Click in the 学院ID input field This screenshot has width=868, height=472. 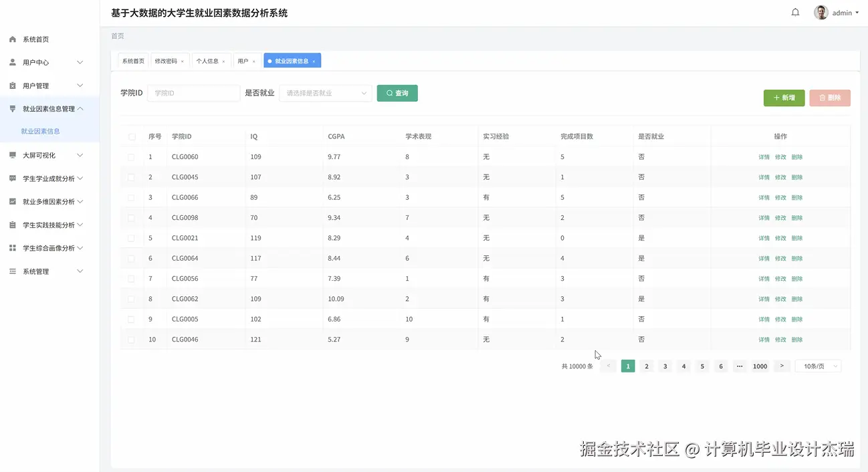point(193,93)
